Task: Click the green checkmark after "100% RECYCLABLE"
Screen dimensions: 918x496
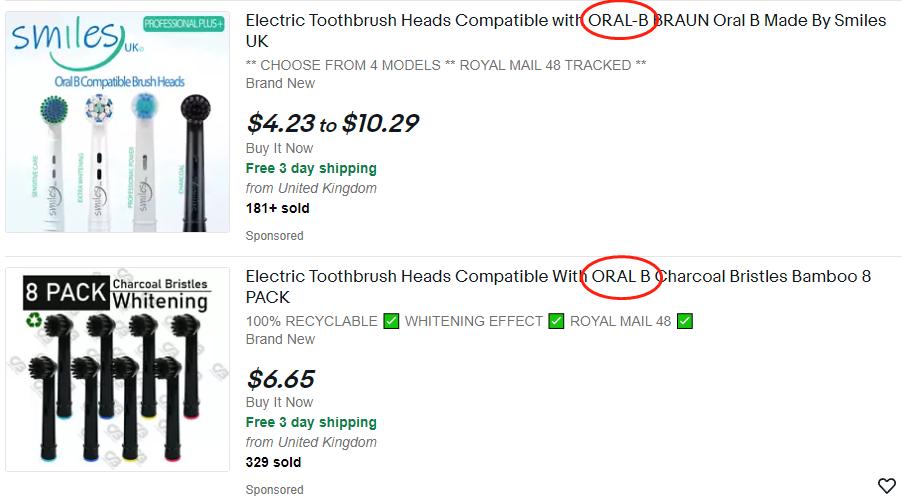Action: point(391,321)
